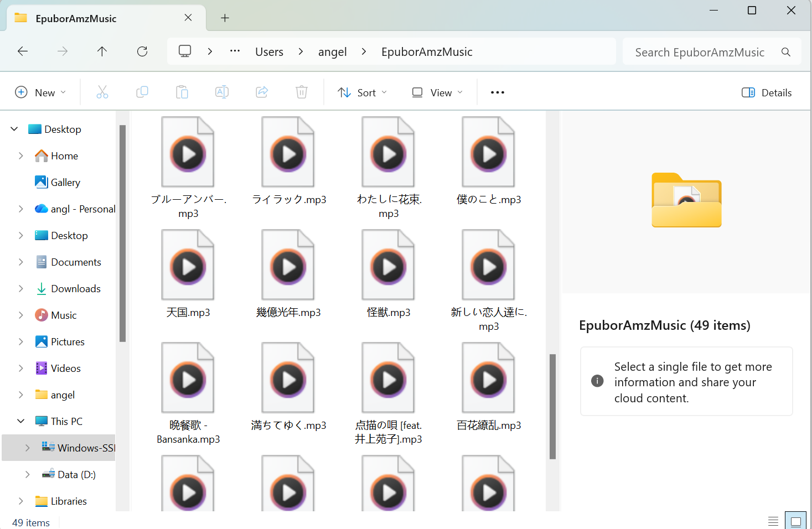Open the Sort dropdown menu
This screenshot has width=812, height=529.
(x=363, y=92)
